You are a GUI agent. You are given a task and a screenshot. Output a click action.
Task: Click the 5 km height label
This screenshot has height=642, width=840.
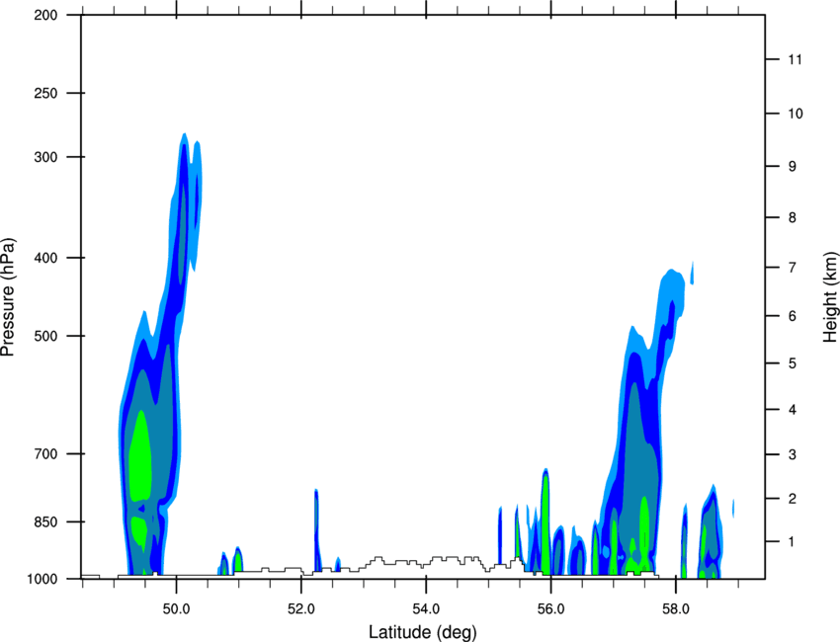[793, 363]
